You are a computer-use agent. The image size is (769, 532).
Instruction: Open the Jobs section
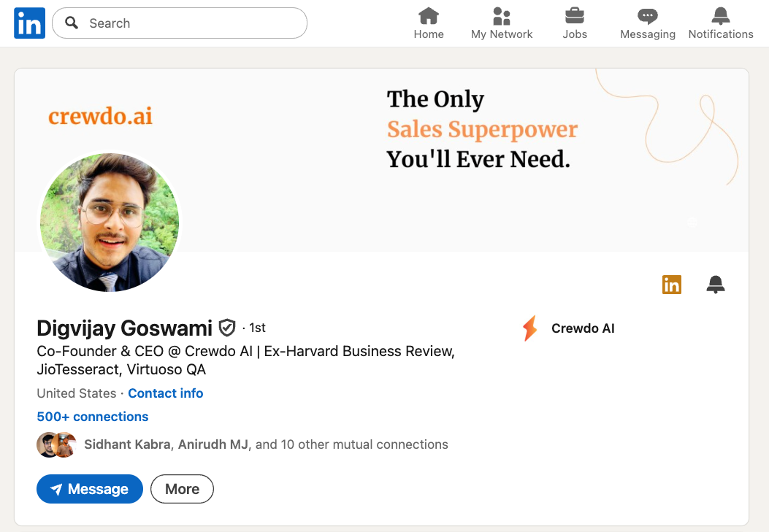(575, 23)
